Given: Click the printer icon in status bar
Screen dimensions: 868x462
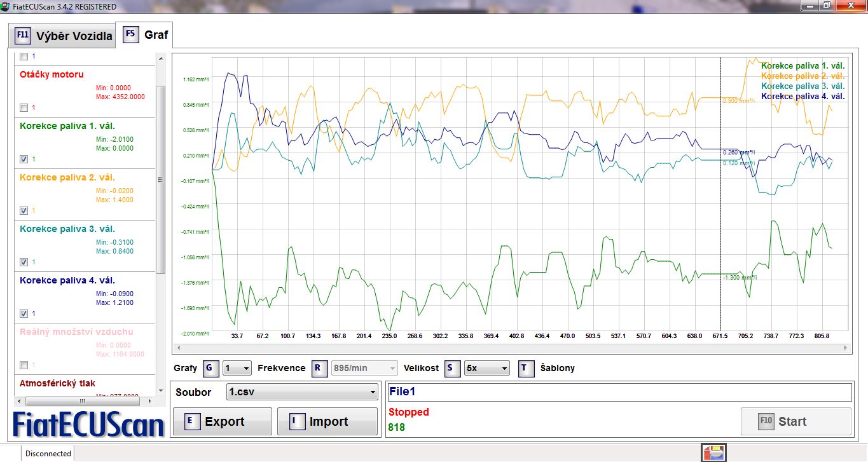Looking at the screenshot, I should [x=713, y=453].
